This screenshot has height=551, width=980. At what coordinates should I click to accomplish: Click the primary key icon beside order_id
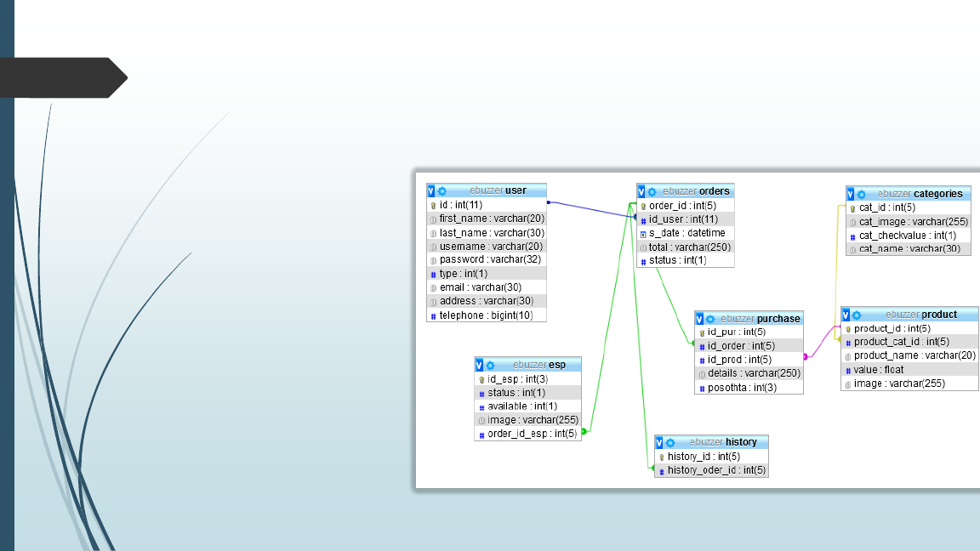click(x=644, y=206)
